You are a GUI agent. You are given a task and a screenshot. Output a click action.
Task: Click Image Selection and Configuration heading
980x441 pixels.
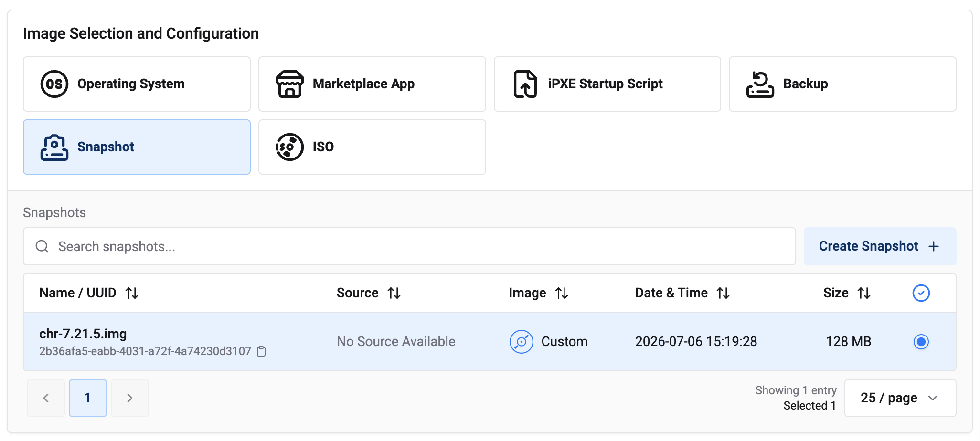tap(141, 34)
